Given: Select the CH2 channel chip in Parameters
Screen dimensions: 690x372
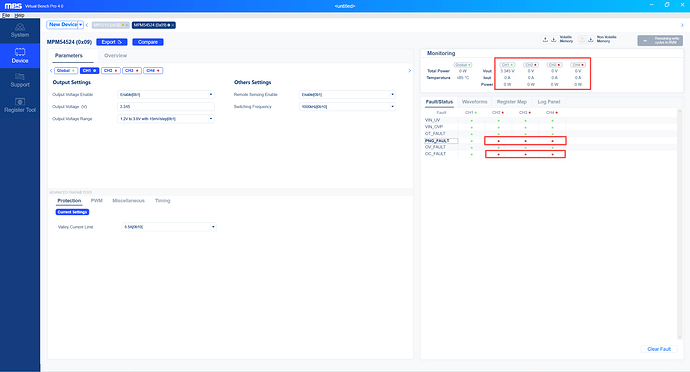Looking at the screenshot, I should pos(110,70).
